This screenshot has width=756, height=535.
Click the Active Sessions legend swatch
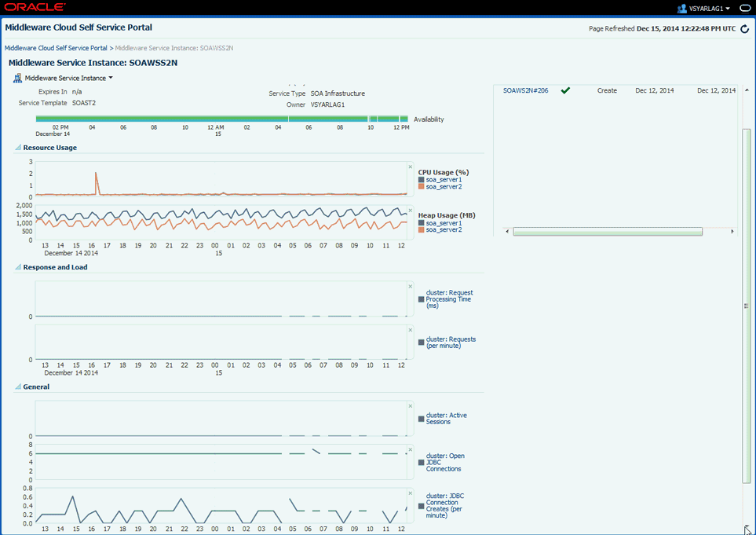pos(421,419)
